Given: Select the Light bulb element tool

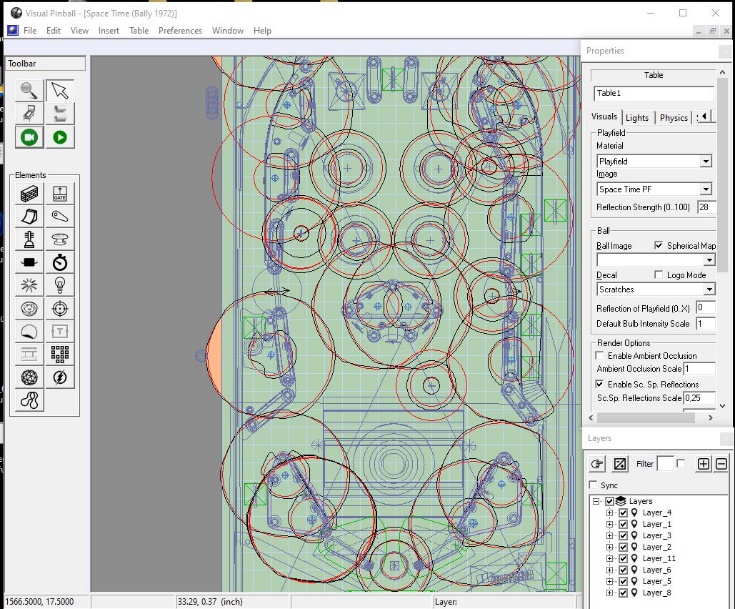Looking at the screenshot, I should pos(60,285).
